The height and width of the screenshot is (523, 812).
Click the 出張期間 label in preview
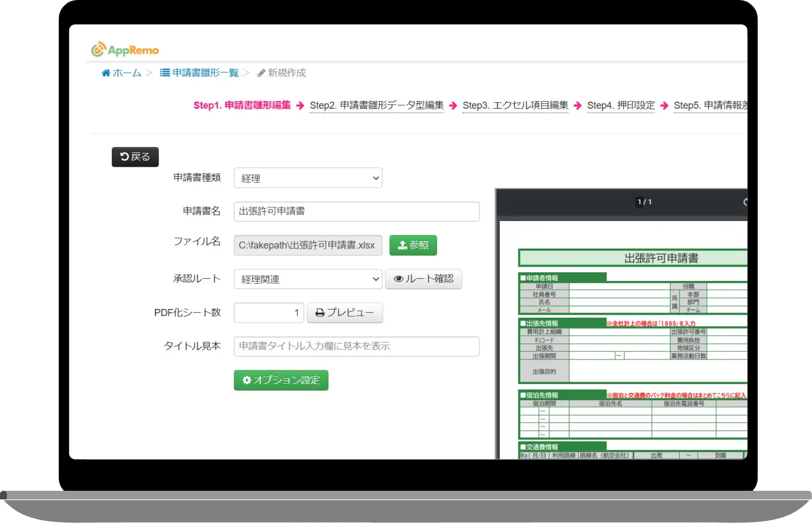pyautogui.click(x=545, y=356)
